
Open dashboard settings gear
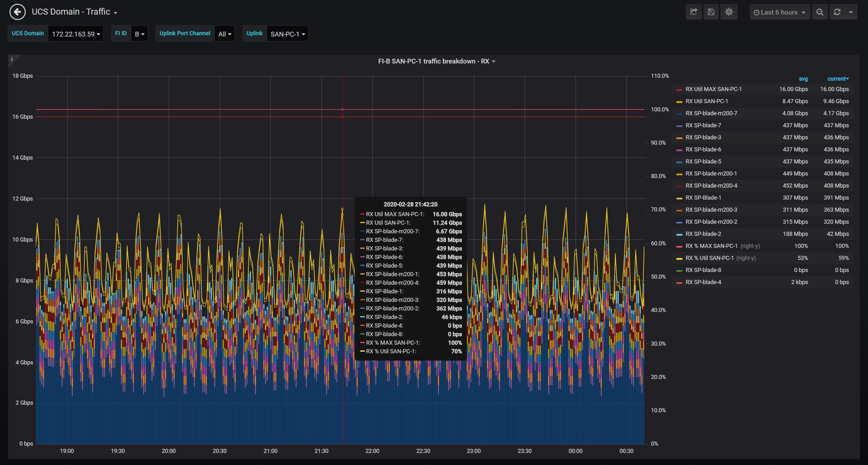729,12
